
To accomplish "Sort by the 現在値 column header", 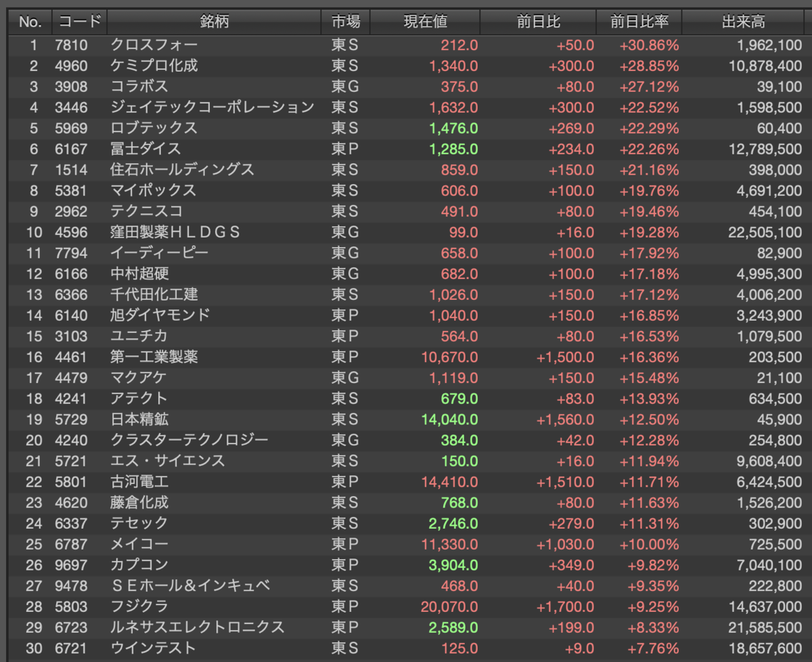I will coord(426,22).
